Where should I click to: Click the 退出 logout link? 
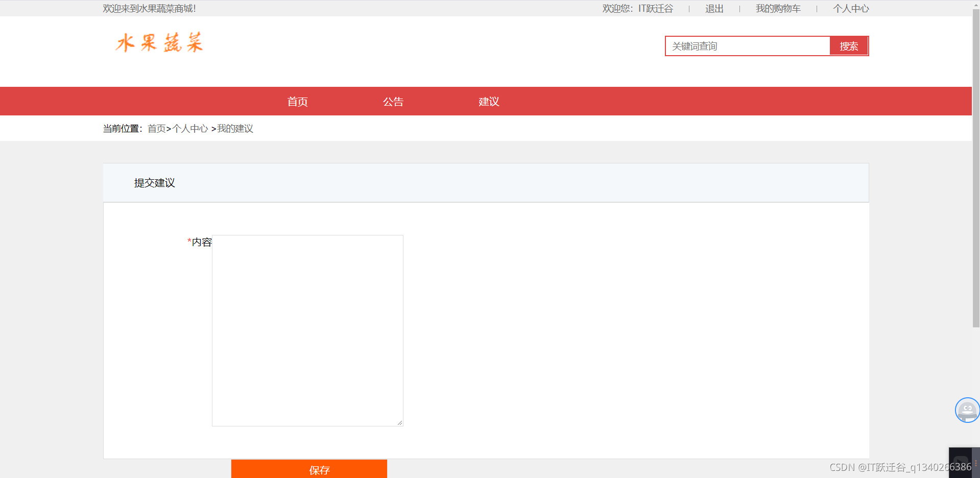pos(714,9)
